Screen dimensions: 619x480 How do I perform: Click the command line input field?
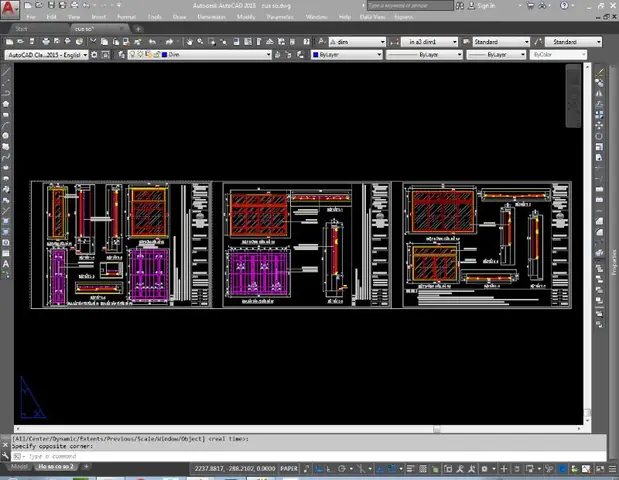click(x=310, y=456)
